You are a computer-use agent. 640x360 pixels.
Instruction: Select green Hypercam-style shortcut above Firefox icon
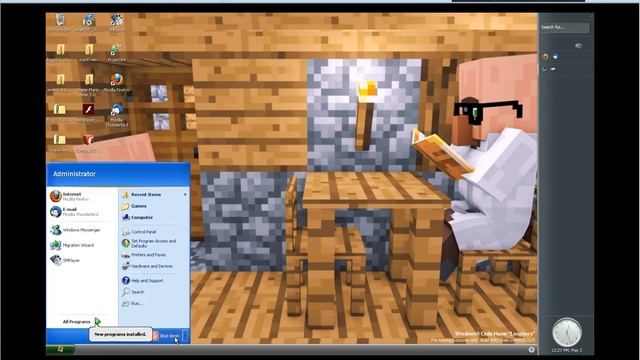(x=116, y=53)
